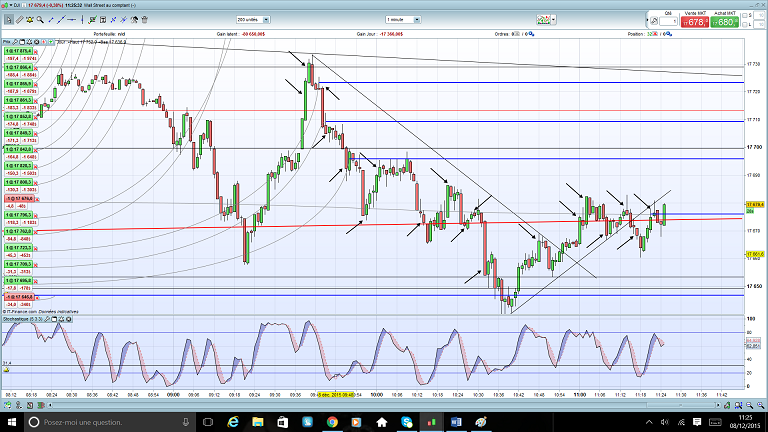Click the yellow price label 17 679,4
This screenshot has width=768, height=432.
755,204
